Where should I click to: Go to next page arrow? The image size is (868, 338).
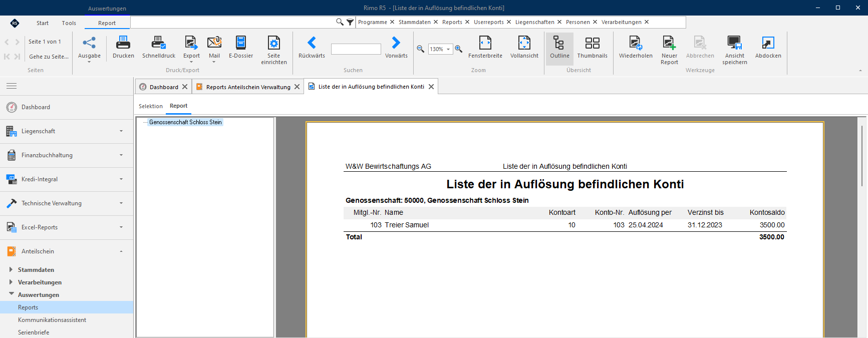click(x=18, y=42)
